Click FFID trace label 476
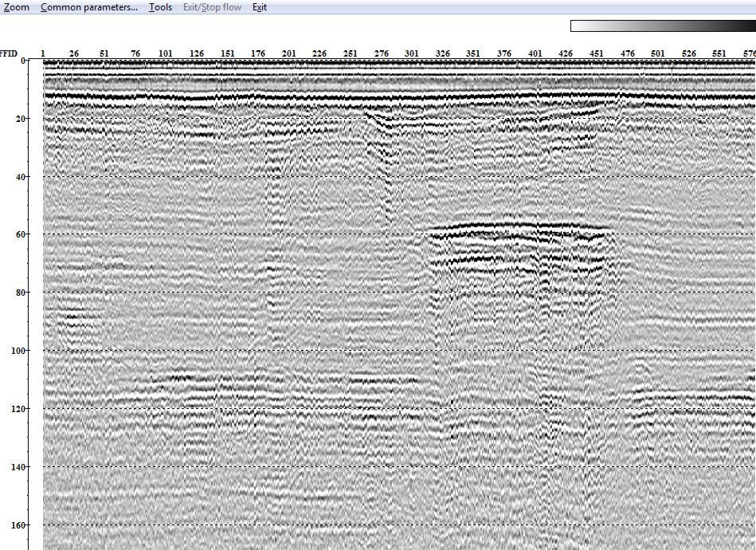The height and width of the screenshot is (550, 756). (628, 53)
